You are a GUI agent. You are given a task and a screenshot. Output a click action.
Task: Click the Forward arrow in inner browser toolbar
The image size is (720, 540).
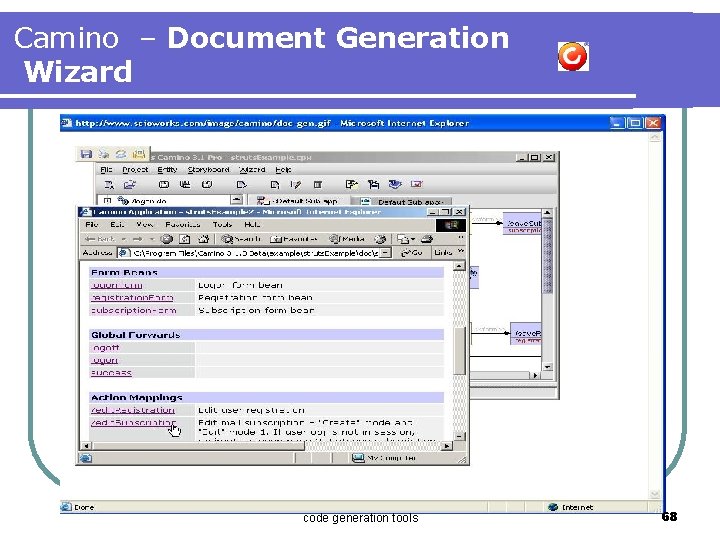click(137, 239)
